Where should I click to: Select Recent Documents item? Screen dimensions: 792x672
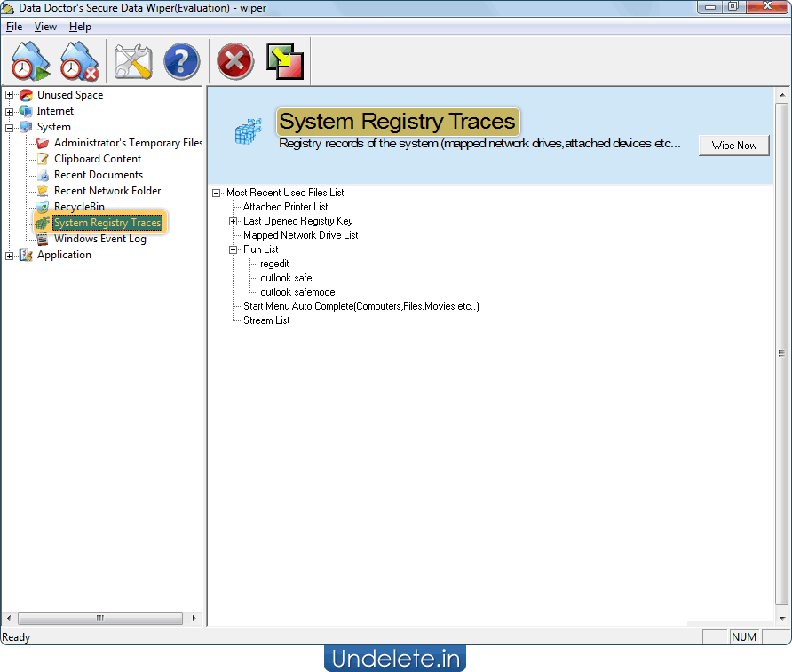pyautogui.click(x=99, y=175)
